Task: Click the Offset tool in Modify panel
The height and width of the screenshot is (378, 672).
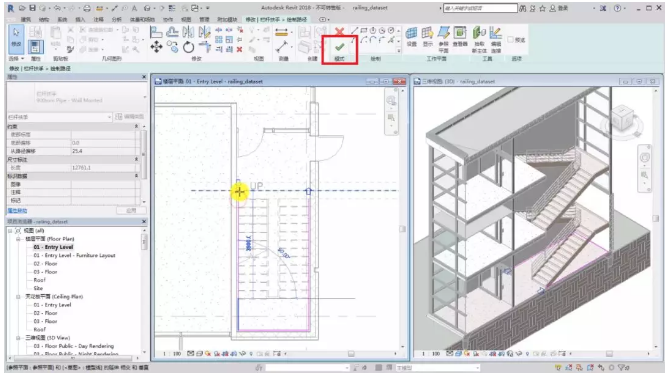Action: [172, 32]
